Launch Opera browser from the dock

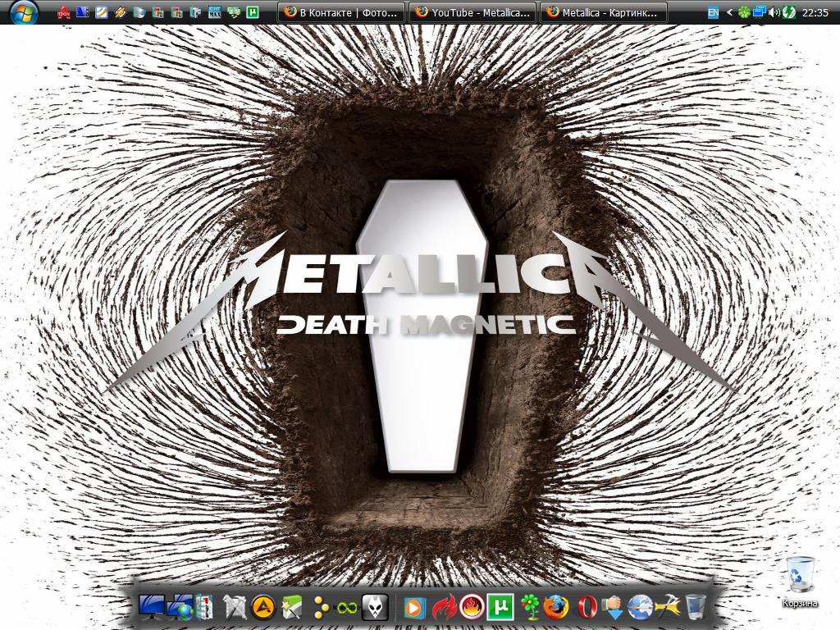pyautogui.click(x=586, y=607)
